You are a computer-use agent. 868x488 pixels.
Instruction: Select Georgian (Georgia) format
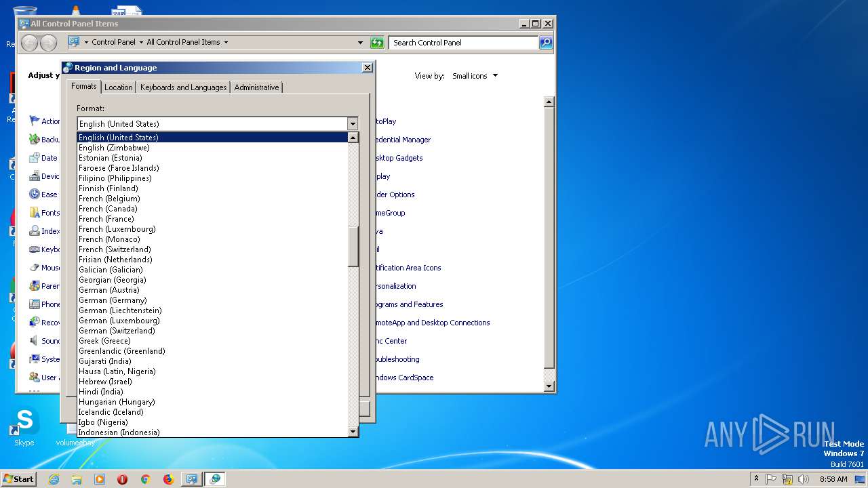[212, 280]
